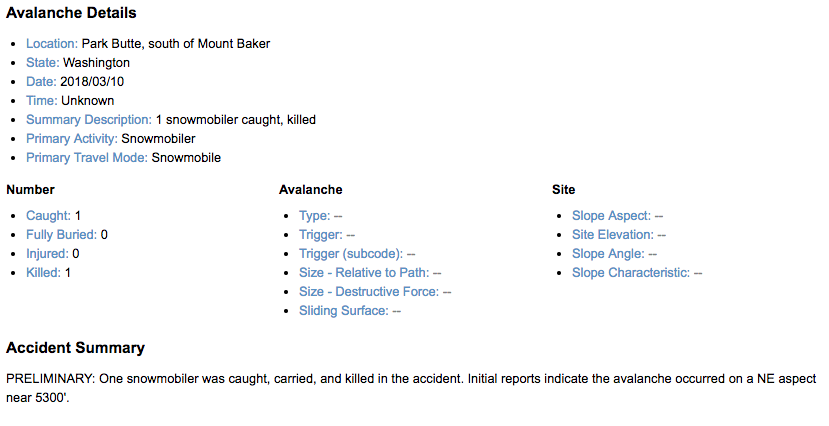Click the Slope Angle link

coord(609,254)
